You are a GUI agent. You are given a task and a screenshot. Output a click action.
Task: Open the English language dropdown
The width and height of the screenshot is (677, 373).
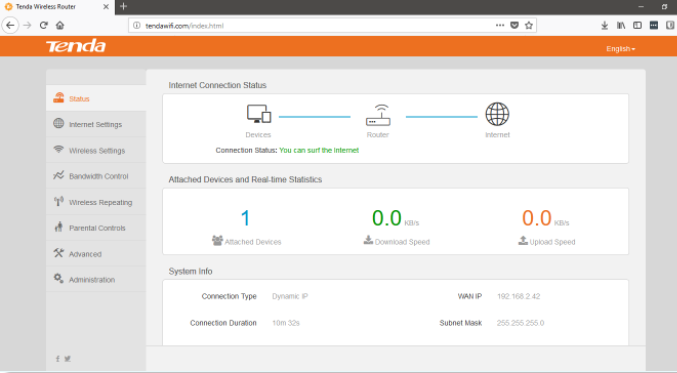click(x=620, y=49)
